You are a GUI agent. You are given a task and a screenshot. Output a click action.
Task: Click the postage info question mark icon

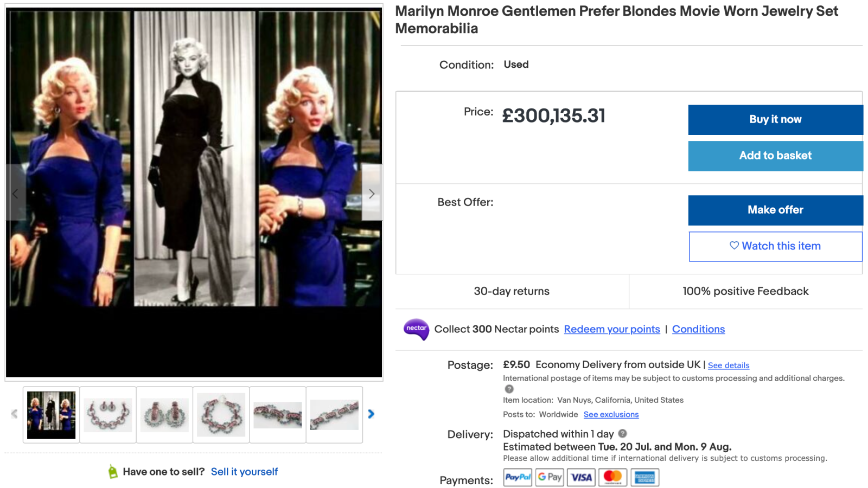[x=509, y=389]
